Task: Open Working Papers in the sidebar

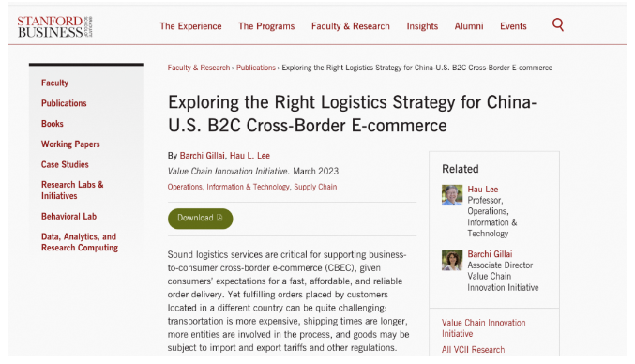Action: click(70, 144)
